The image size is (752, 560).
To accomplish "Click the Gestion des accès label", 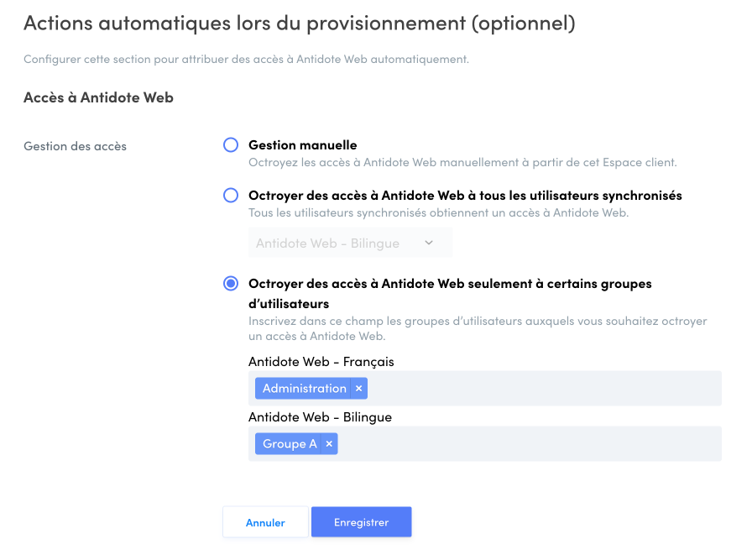I will [76, 146].
